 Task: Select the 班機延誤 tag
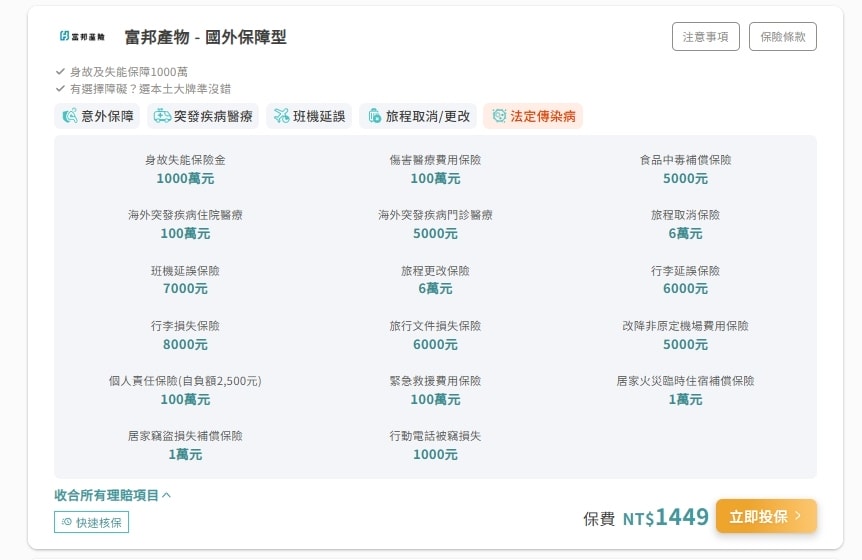[309, 116]
